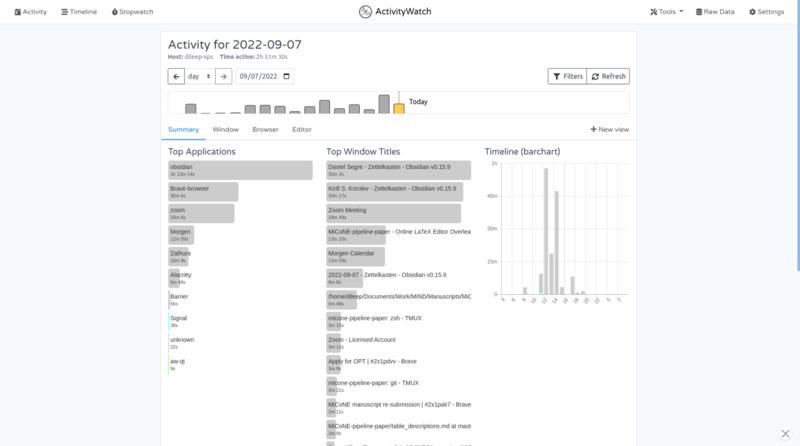Select Daniel Segre Zettelkasten window title
This screenshot has width=800, height=446.
point(398,170)
